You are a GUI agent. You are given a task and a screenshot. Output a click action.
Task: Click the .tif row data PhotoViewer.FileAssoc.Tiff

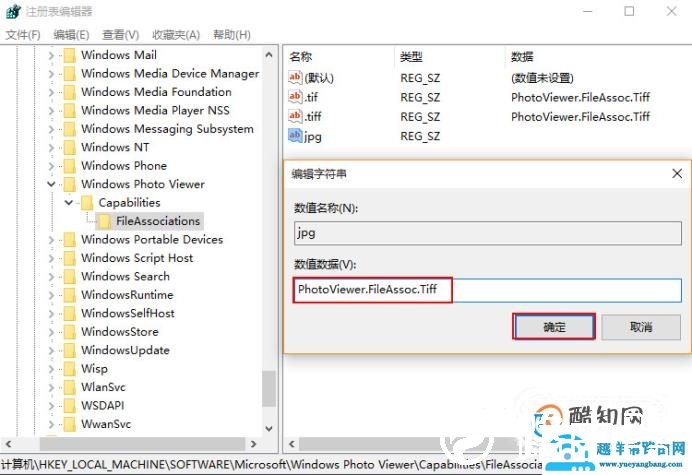coord(580,97)
